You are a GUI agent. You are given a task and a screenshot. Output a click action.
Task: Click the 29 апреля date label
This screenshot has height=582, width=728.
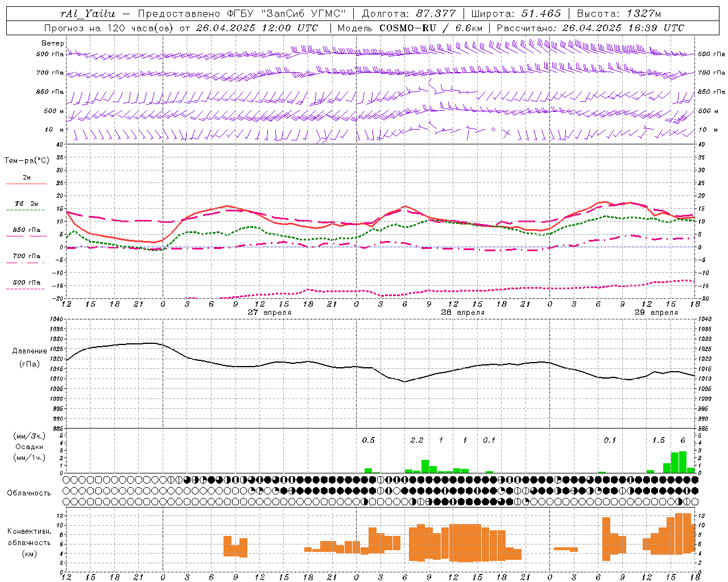[656, 313]
